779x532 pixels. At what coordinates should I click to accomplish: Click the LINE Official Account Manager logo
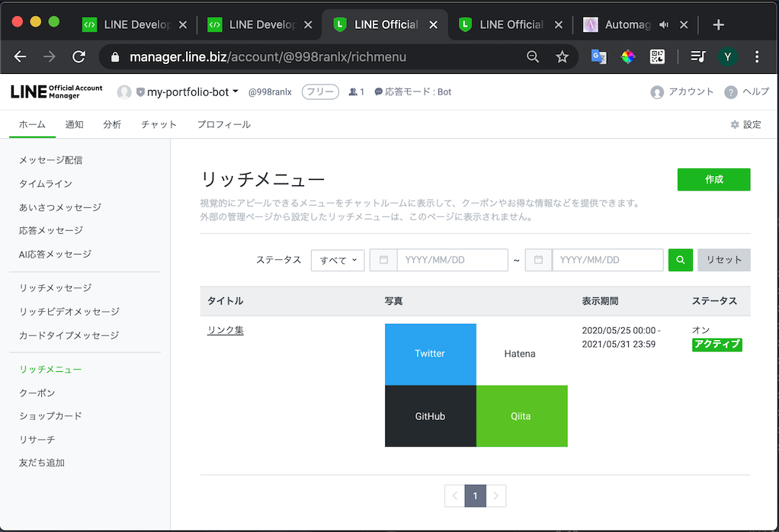click(x=56, y=92)
